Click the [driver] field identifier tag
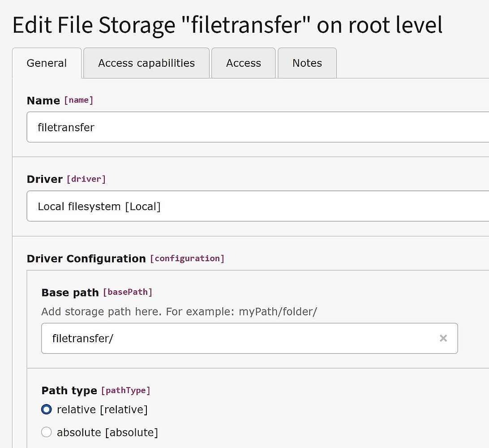The height and width of the screenshot is (448, 489). click(86, 179)
